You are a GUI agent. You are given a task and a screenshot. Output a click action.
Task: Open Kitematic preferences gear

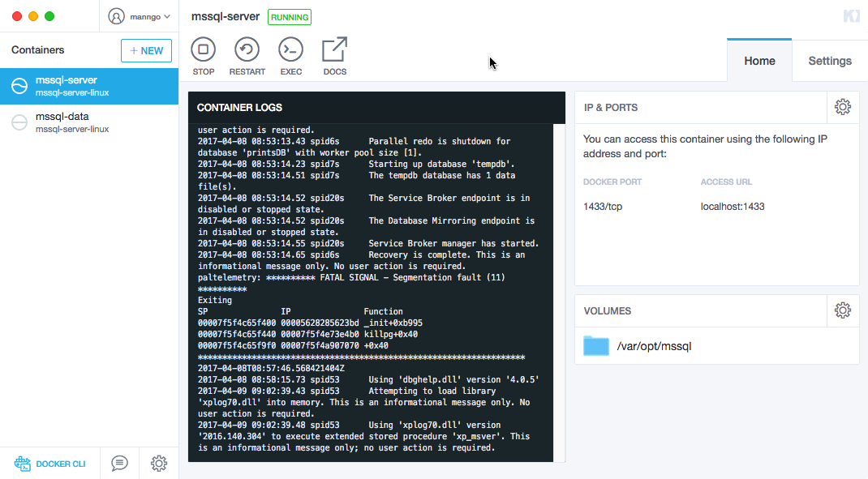tap(159, 463)
